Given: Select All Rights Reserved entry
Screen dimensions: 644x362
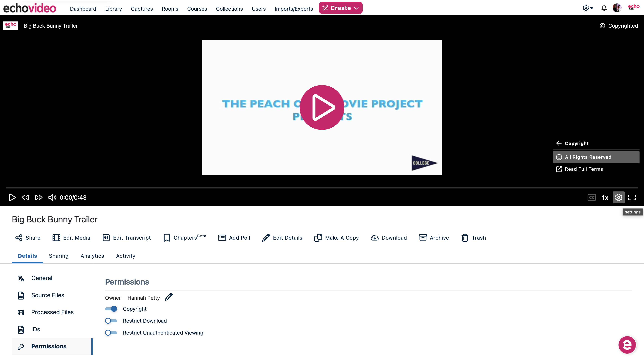Looking at the screenshot, I should pyautogui.click(x=596, y=157).
